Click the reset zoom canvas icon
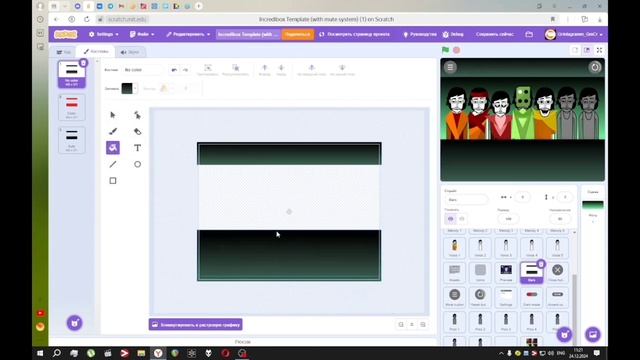Viewport: 640px width, 360px height. 412,324
